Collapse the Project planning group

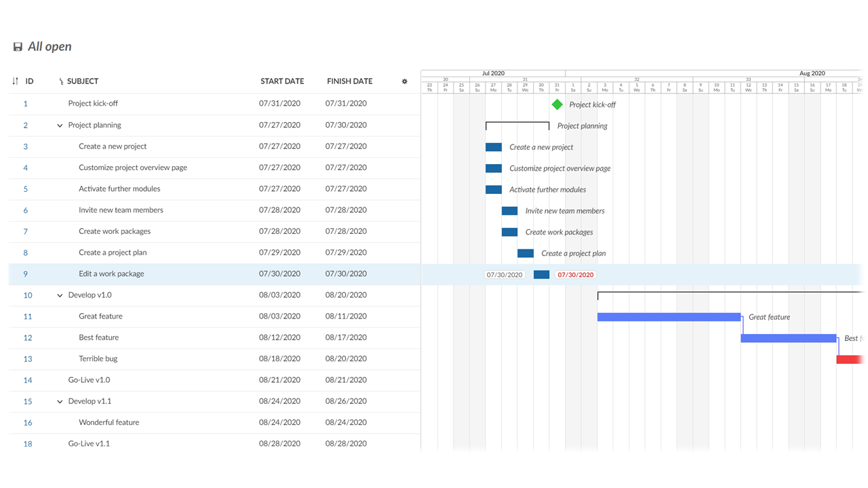click(x=60, y=125)
